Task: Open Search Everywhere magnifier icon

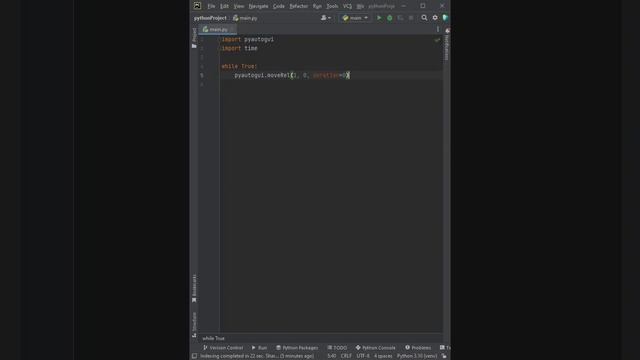Action: click(424, 18)
